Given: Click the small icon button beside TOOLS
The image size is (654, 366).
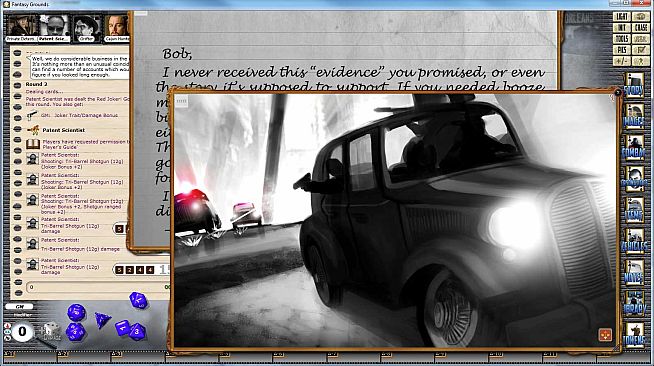Looking at the screenshot, I should coord(641,39).
